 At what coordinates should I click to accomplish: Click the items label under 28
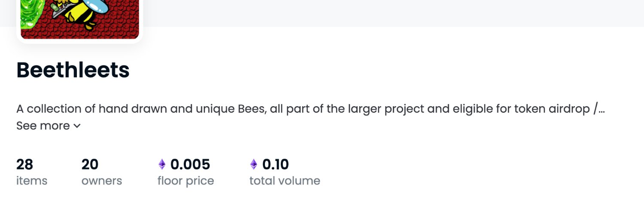[32, 181]
